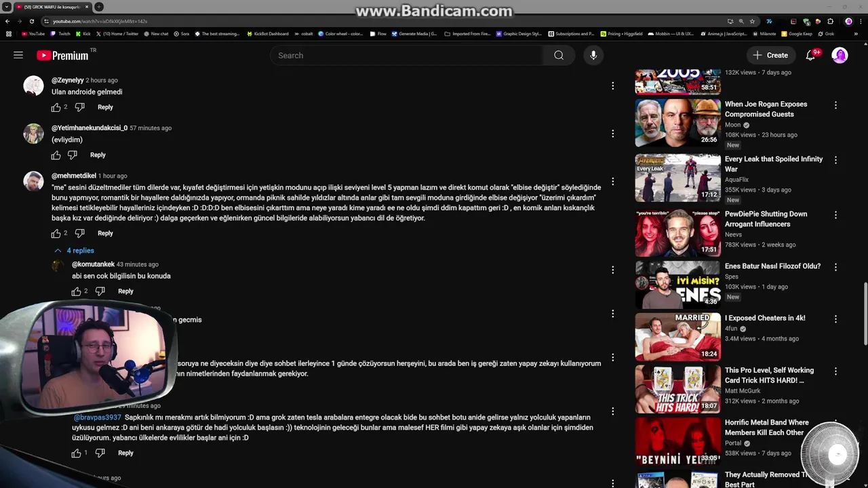This screenshot has height=488, width=868.
Task: Open the Google Keep bookmark
Action: (x=797, y=34)
